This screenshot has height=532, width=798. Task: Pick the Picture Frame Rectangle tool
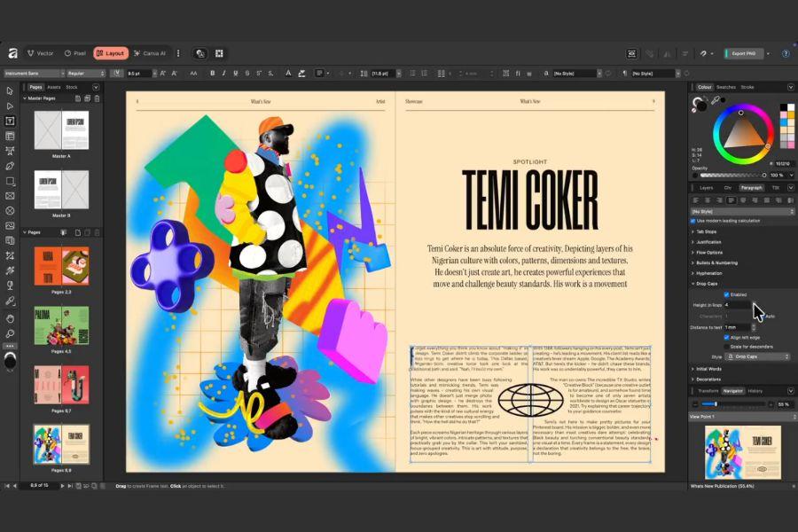pos(10,196)
